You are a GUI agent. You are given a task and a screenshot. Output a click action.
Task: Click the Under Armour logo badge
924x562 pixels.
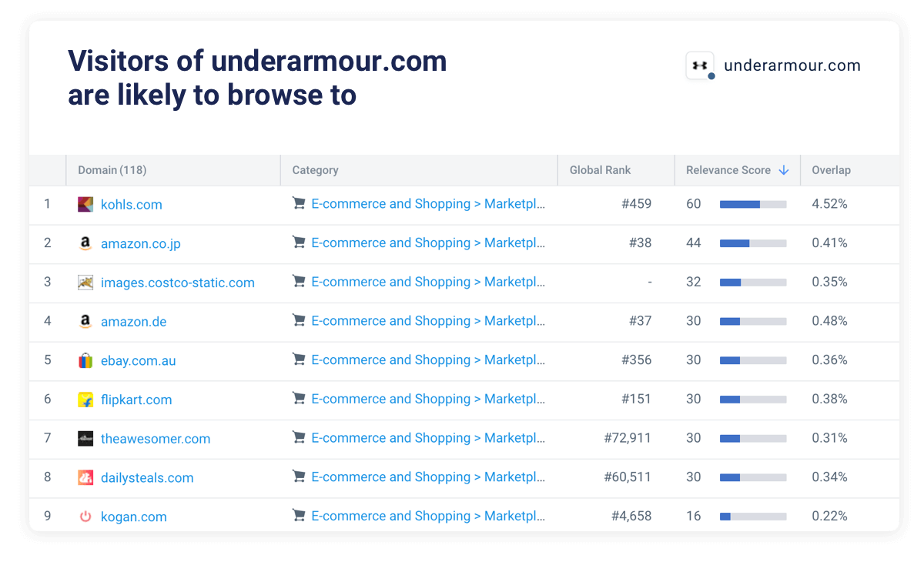coord(699,65)
